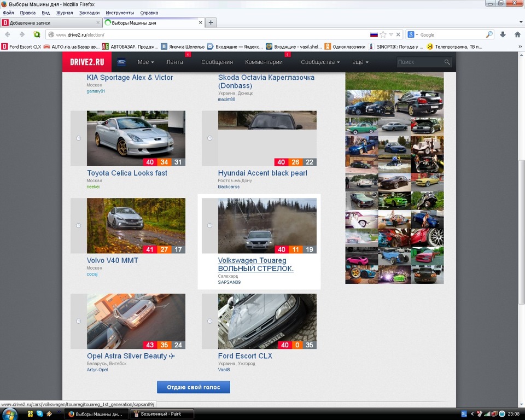The image size is (525, 420).
Task: Click the Ford logo in Drive2 navbar
Action: coord(121,62)
